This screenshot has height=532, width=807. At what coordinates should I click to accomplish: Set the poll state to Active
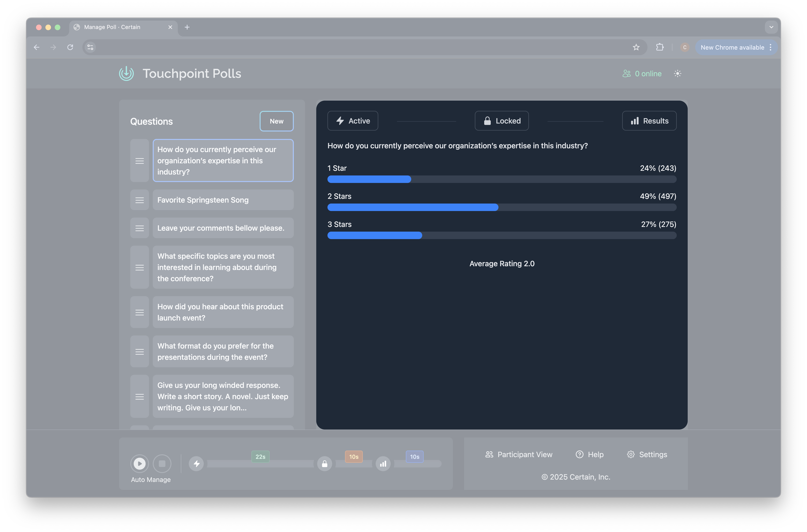(353, 121)
